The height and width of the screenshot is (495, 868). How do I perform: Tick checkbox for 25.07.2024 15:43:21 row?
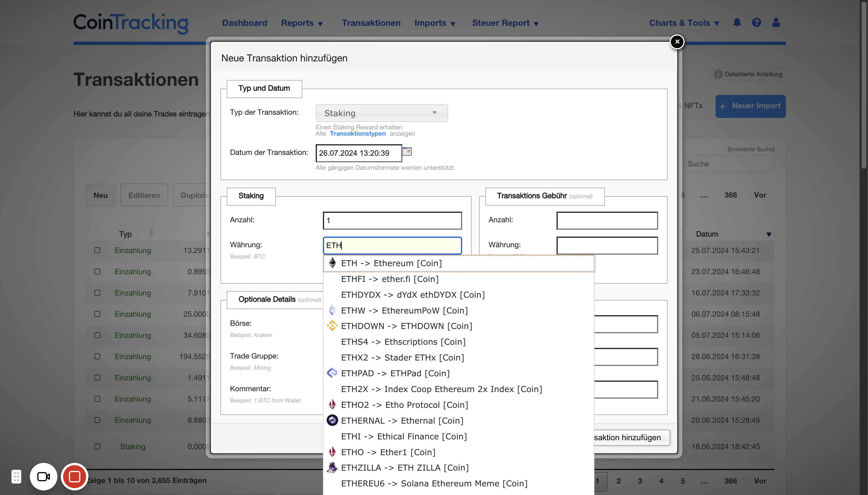(97, 250)
